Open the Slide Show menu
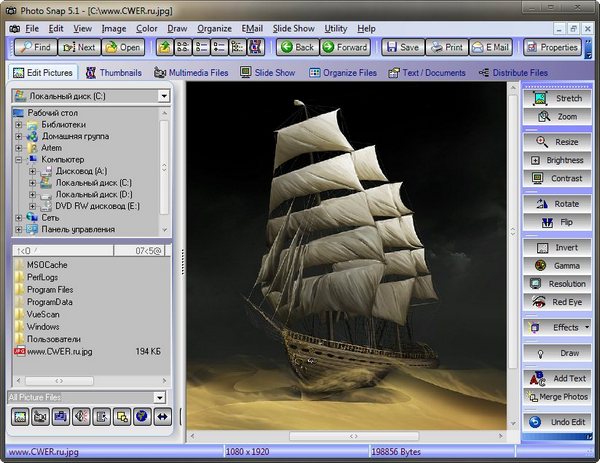600x463 pixels. pos(294,29)
